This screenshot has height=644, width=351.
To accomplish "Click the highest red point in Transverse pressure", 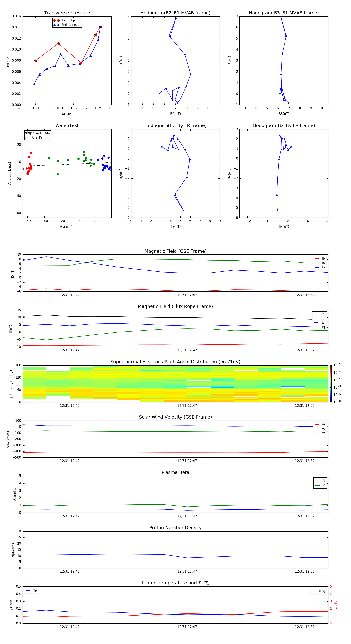I will click(100, 27).
